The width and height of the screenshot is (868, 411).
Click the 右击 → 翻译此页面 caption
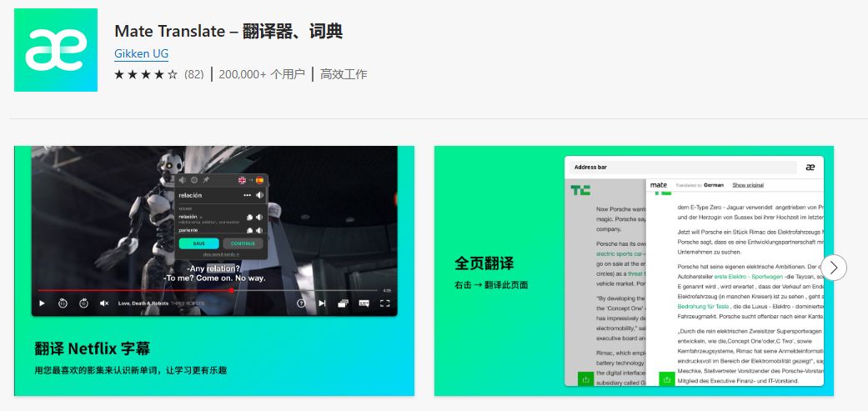(x=491, y=285)
